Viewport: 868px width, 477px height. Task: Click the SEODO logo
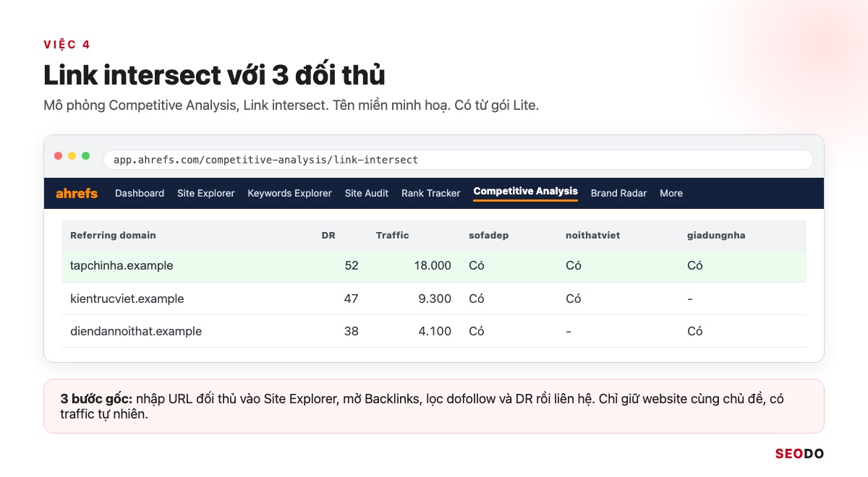tap(799, 454)
